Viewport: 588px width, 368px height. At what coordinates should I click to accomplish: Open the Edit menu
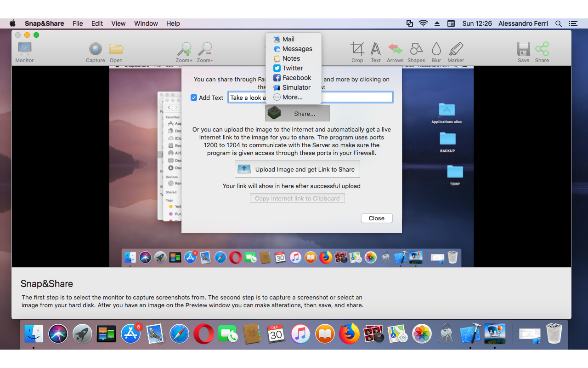tap(97, 23)
